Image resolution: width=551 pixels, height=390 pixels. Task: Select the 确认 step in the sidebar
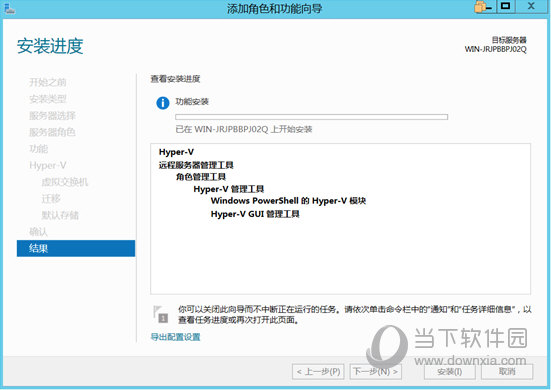pos(38,232)
